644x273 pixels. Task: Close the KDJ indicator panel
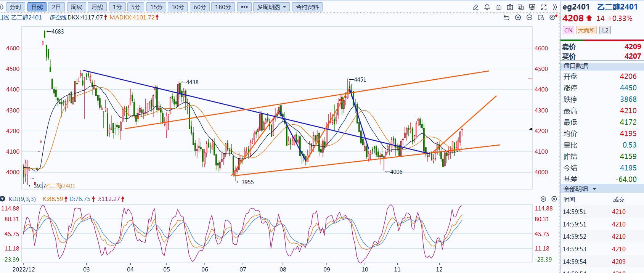543,199
